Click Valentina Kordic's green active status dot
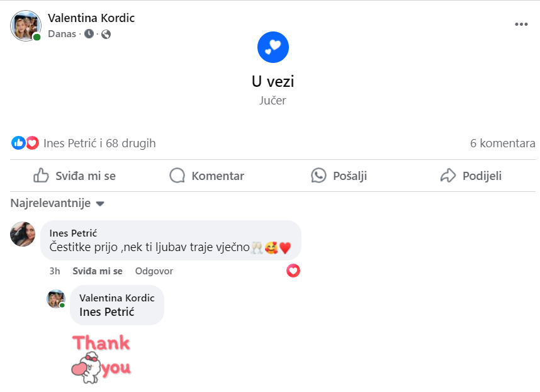This screenshot has height=392, width=540. [x=38, y=36]
